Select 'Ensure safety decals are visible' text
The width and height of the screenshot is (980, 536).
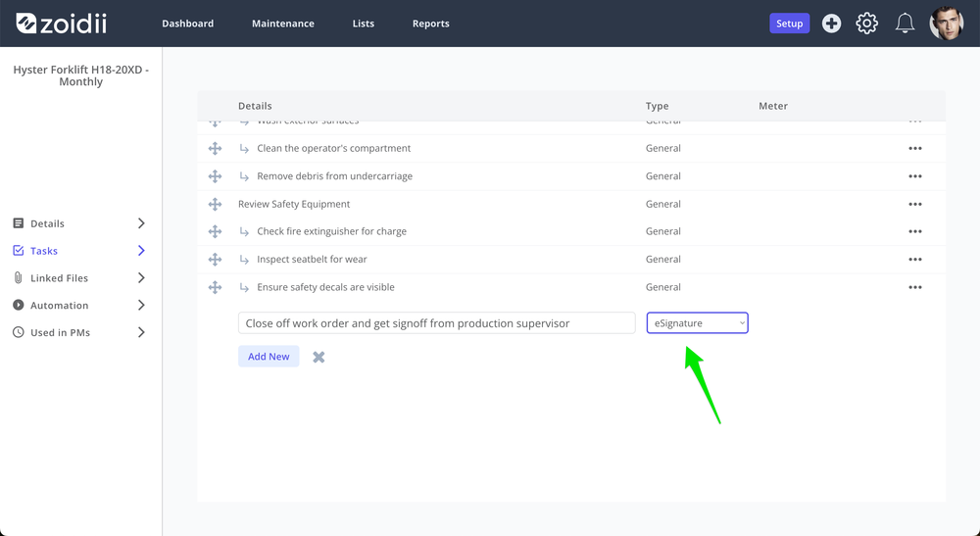point(325,287)
